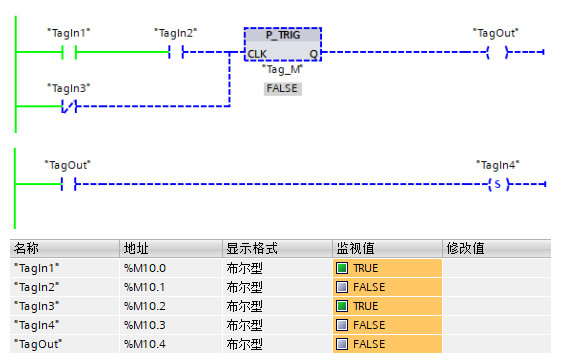The width and height of the screenshot is (561, 364).
Task: Select the TagIn2 normally open contact
Action: [176, 52]
